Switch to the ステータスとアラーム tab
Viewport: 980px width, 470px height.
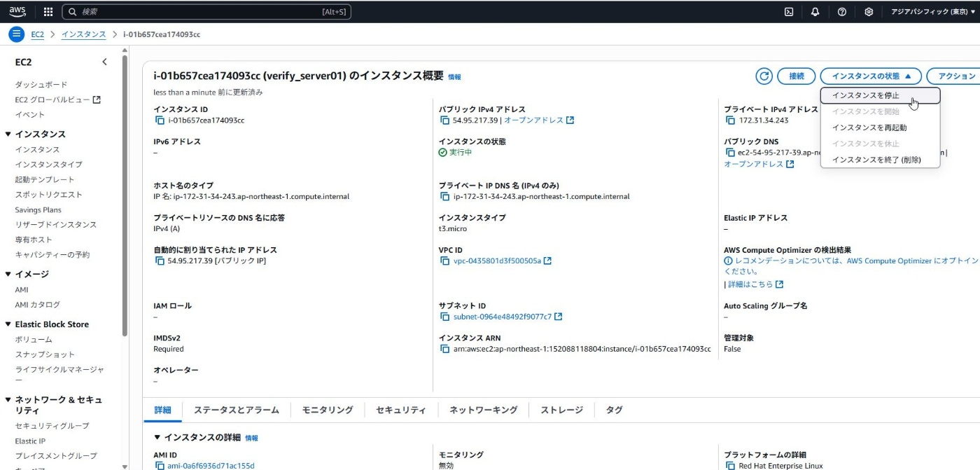point(237,410)
